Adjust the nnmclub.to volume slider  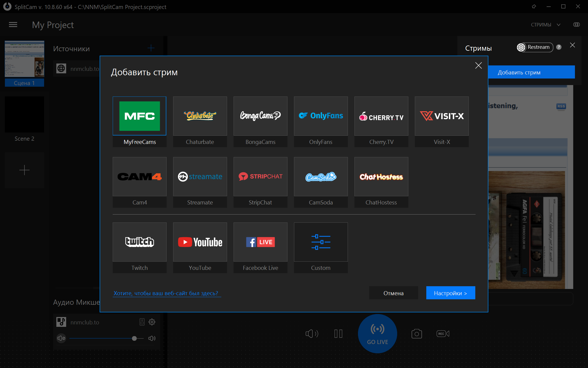click(134, 338)
